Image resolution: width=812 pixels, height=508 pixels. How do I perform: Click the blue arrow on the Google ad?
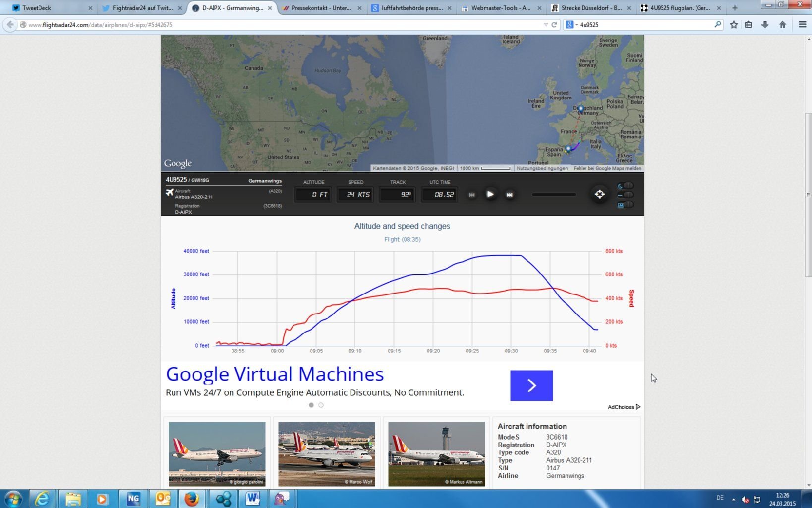pos(531,385)
